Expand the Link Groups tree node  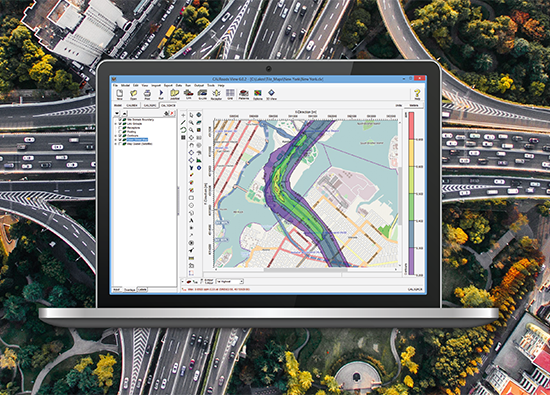(x=116, y=124)
